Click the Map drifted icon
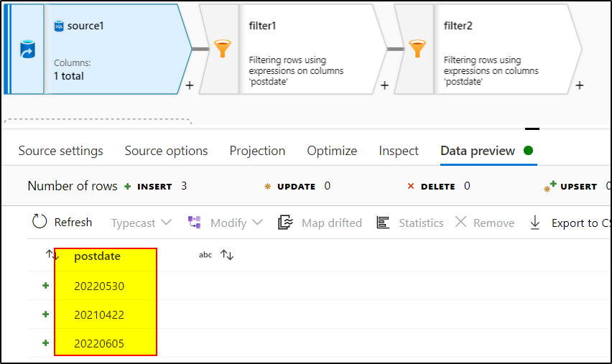 click(x=285, y=223)
